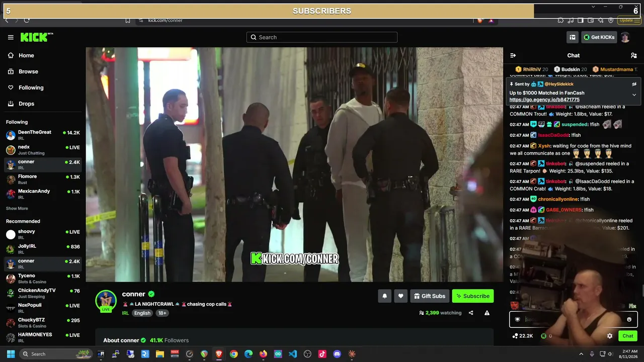Open File Explorer from the taskbar
Screen dimensions: 644x362
coord(160,354)
